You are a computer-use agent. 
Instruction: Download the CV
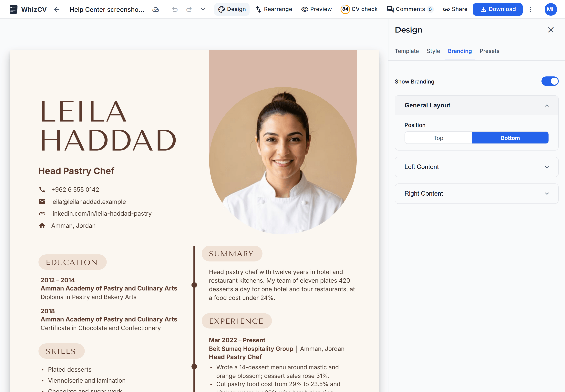498,9
